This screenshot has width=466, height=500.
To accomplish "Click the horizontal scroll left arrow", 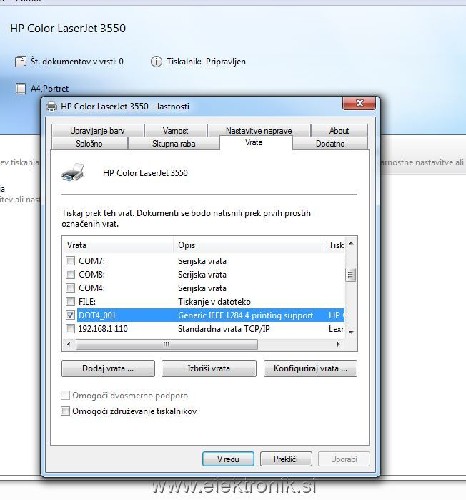I will click(69, 344).
